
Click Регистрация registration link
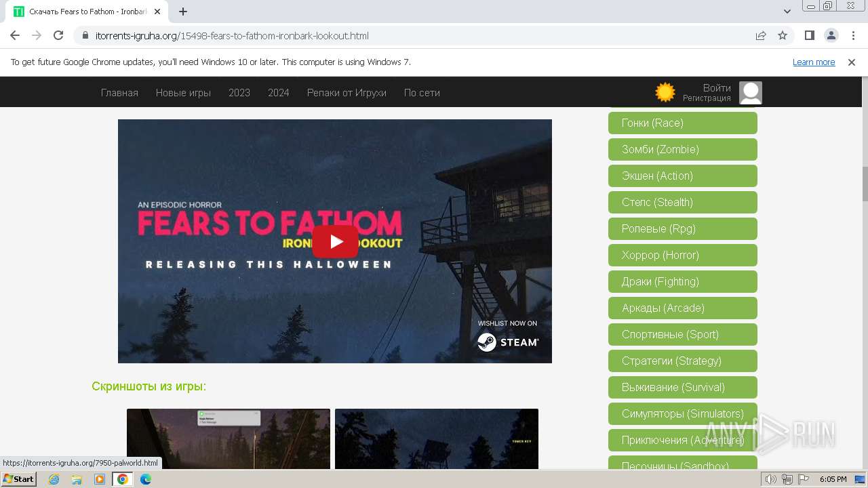tap(707, 98)
